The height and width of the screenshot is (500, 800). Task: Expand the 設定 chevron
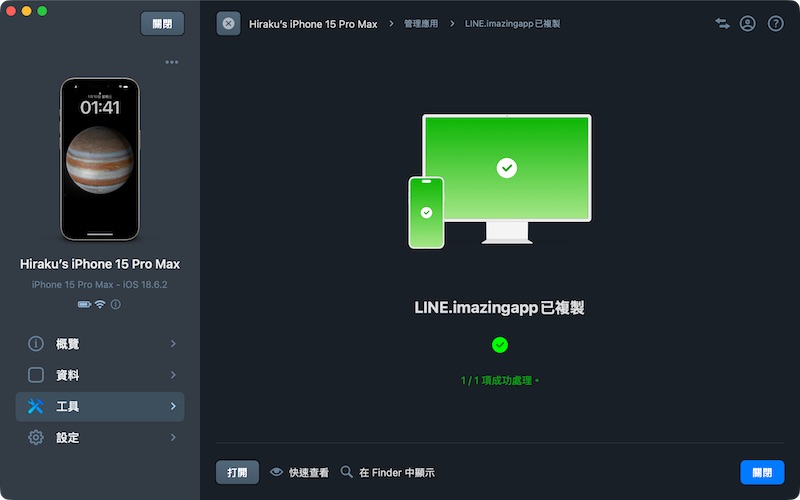[x=173, y=437]
